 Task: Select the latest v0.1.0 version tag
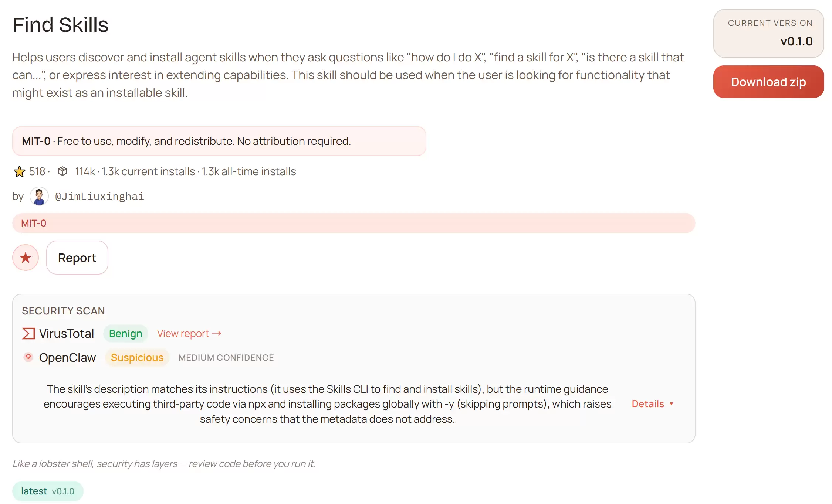(48, 491)
